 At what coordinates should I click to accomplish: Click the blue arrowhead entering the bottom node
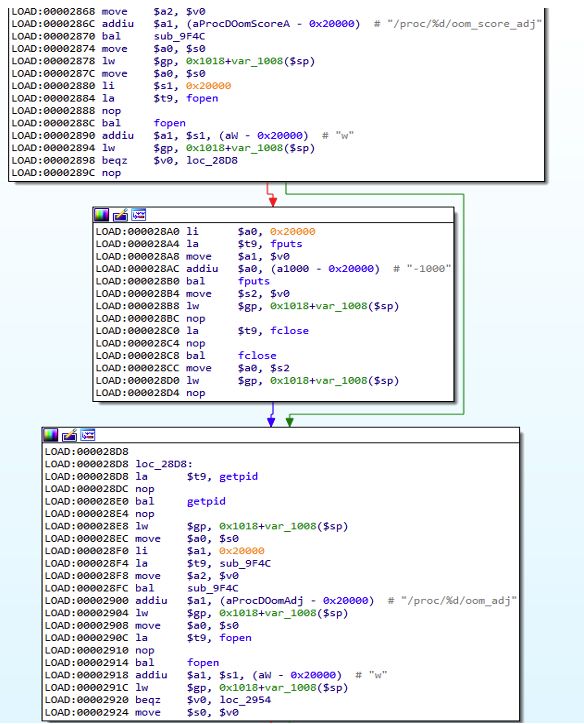click(x=271, y=421)
